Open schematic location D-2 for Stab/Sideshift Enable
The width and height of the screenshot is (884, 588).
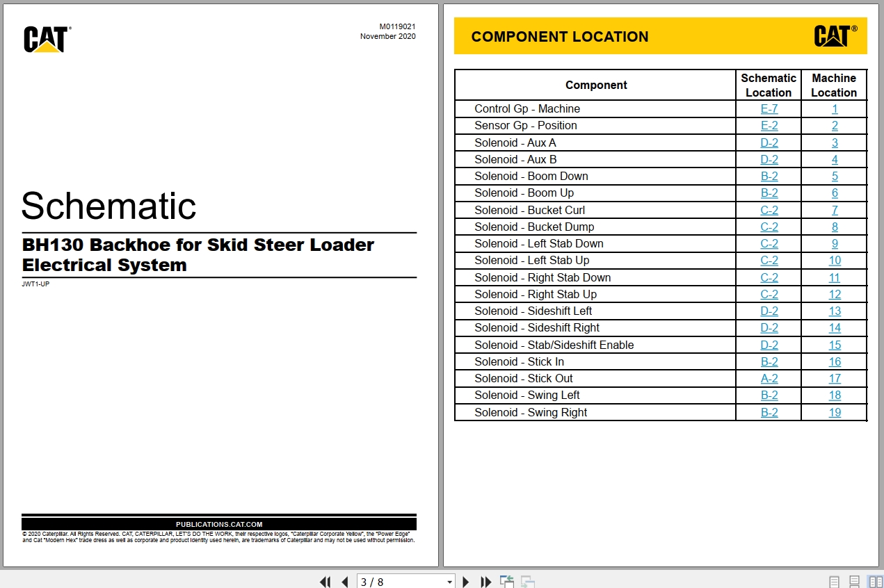(769, 345)
